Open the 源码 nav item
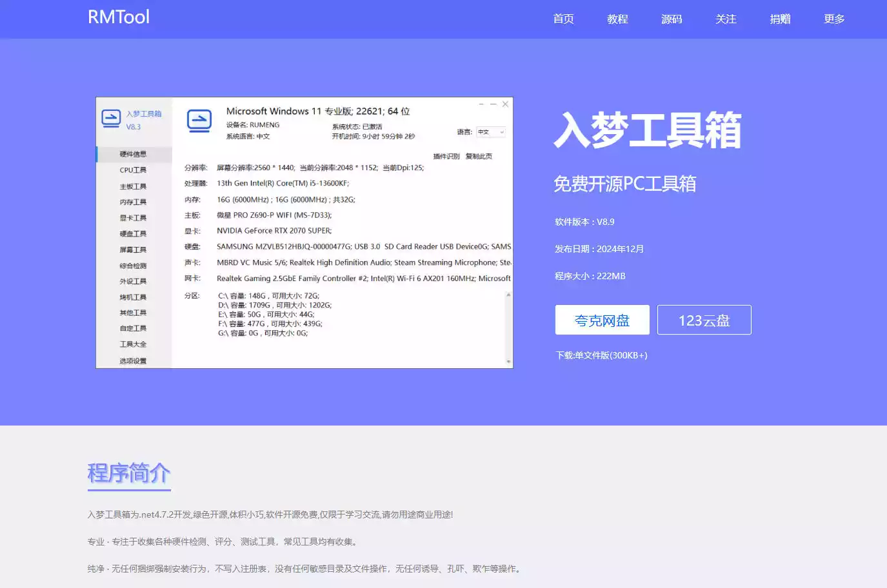The image size is (887, 588). [x=672, y=19]
